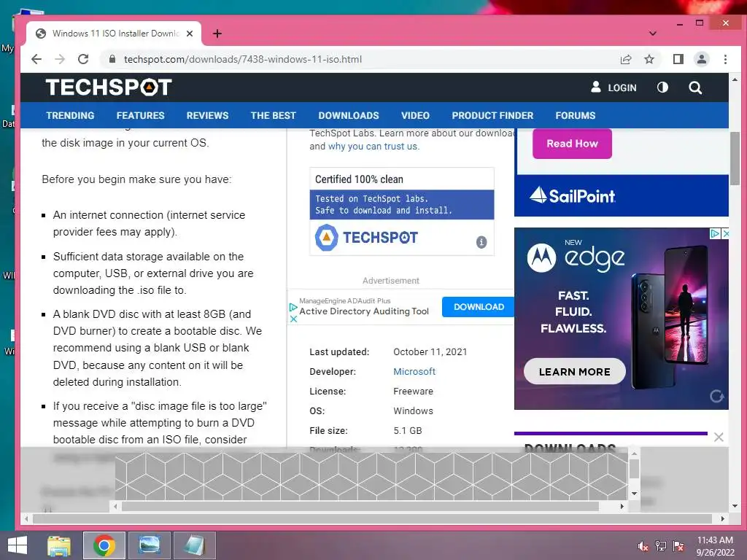Click the Action Center flag icon
The width and height of the screenshot is (747, 560).
point(678,546)
